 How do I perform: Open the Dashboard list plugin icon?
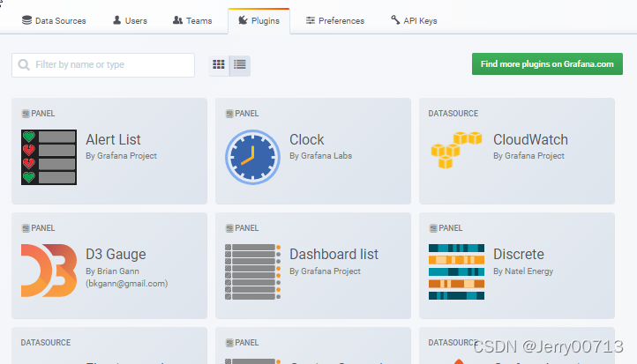[252, 271]
